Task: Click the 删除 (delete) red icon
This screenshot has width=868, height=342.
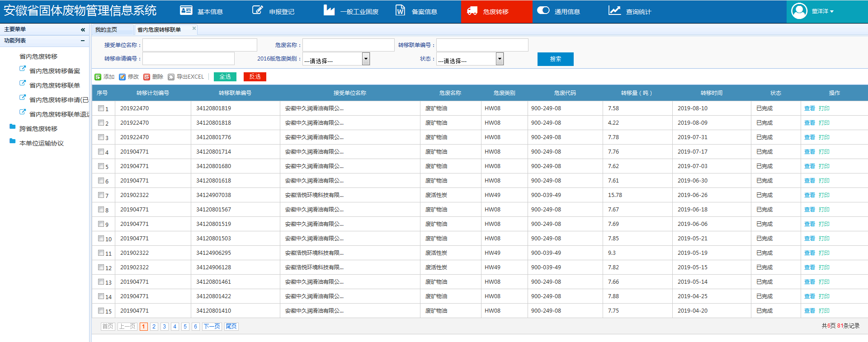Action: click(146, 77)
